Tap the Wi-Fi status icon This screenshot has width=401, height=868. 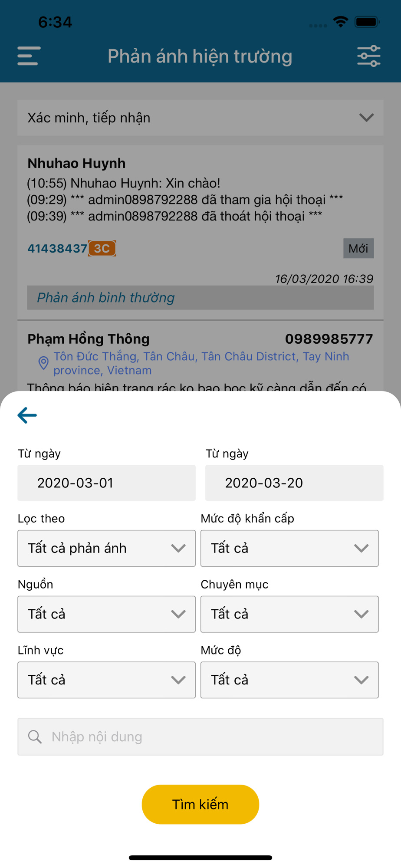pos(341,22)
